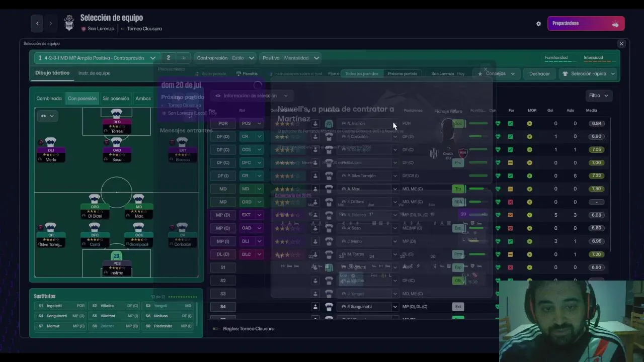Select Con posesión view tab
Viewport: 644px width, 362px height.
(x=82, y=99)
